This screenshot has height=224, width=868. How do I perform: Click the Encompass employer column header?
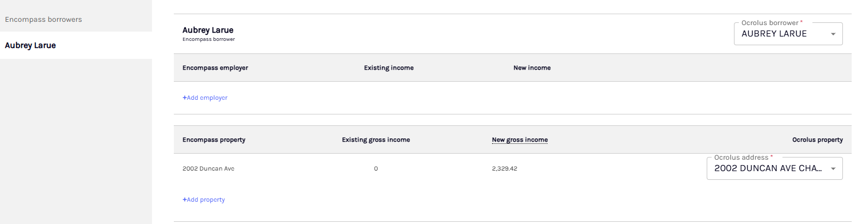pos(215,68)
